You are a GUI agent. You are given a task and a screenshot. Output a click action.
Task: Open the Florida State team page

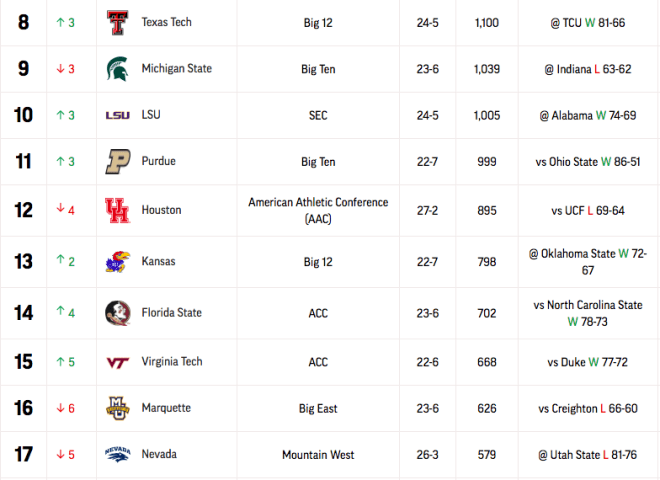(171, 312)
